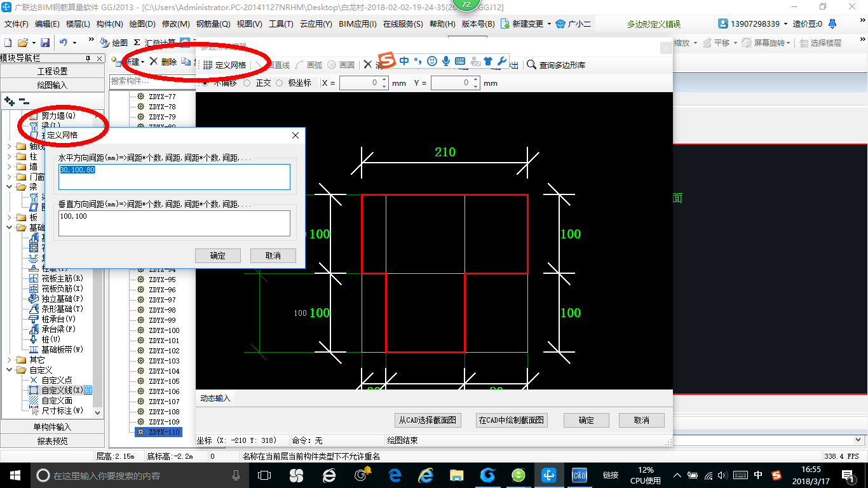The image size is (868, 488).
Task: Expand 门窗 folder in tree
Action: 9,177
